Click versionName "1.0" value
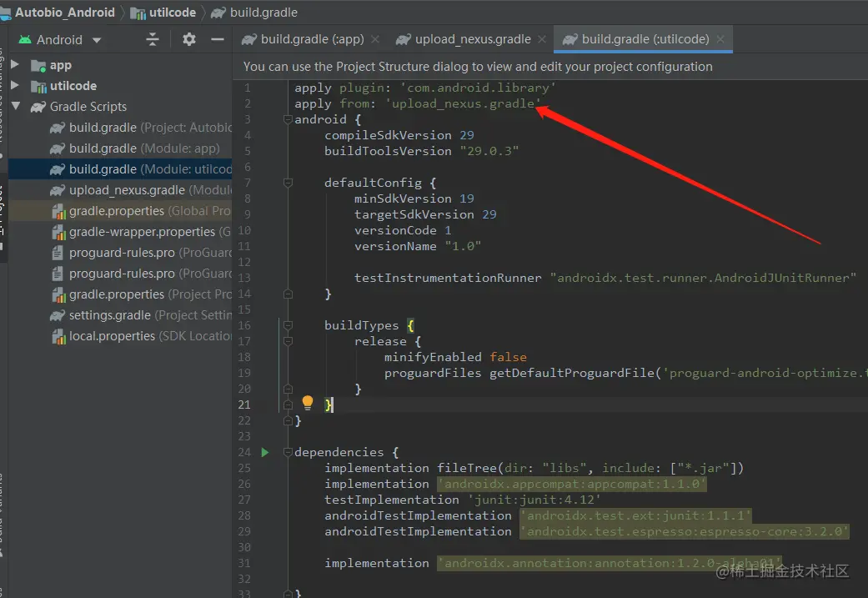 (x=463, y=246)
